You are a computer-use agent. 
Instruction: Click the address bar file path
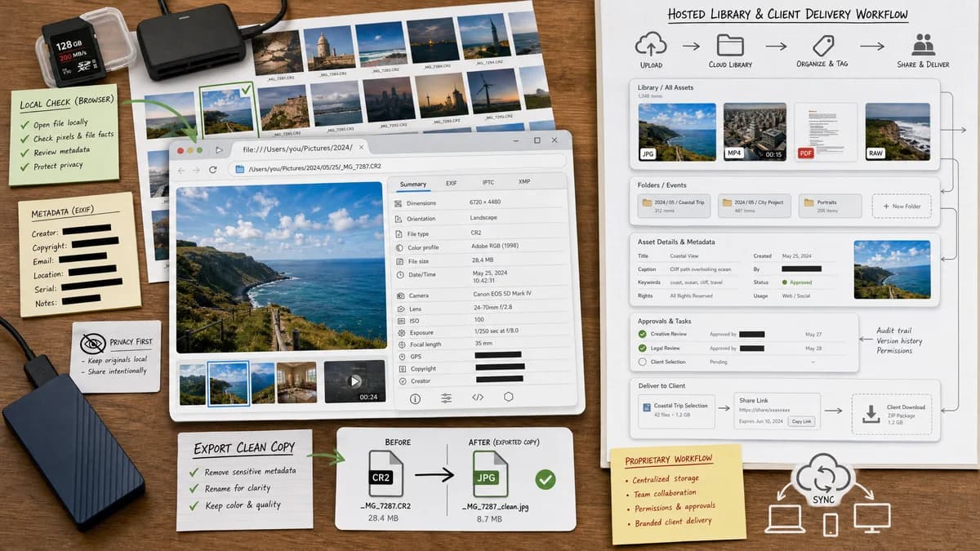click(x=315, y=167)
